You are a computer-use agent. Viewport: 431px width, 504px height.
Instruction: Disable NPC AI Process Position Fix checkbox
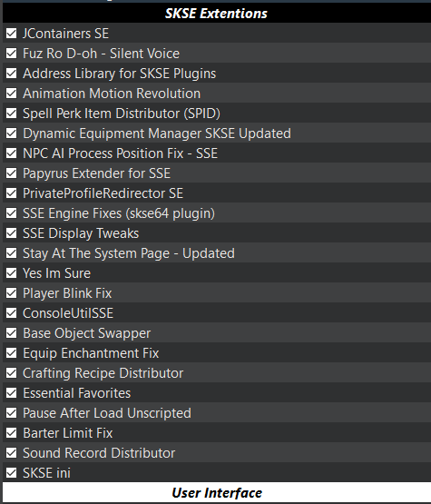[12, 153]
